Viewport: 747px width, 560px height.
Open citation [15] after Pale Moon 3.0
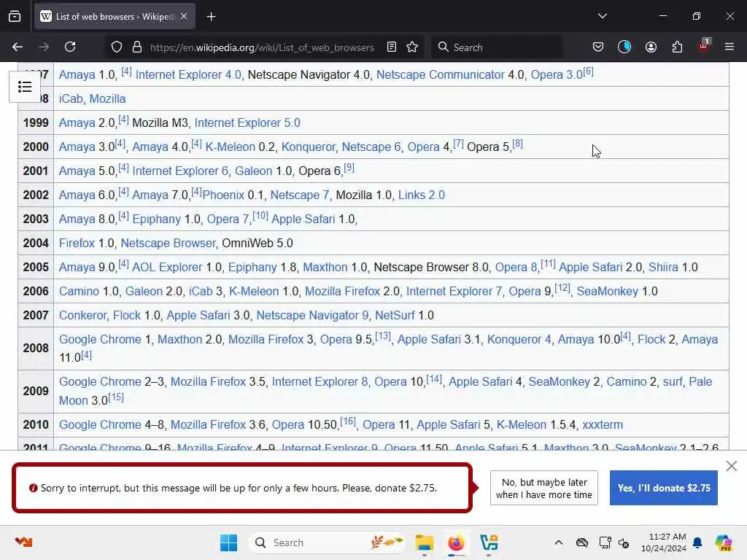[x=116, y=397]
